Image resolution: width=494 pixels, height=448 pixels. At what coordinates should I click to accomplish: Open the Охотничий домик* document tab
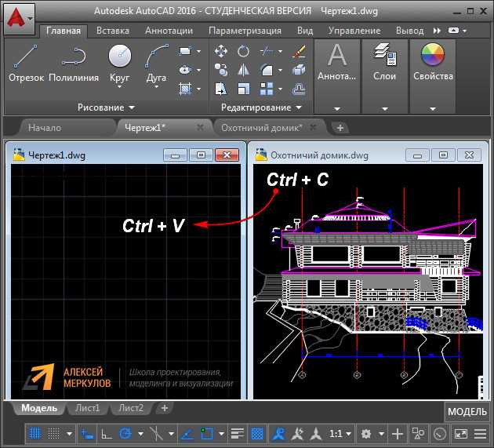tap(261, 127)
